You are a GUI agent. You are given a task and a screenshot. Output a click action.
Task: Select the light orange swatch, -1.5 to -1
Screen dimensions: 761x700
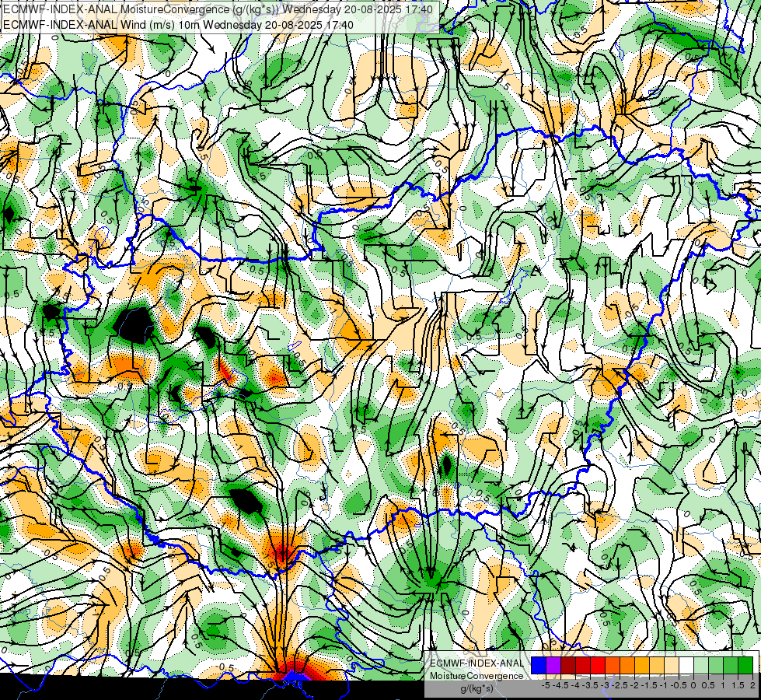[x=657, y=665]
